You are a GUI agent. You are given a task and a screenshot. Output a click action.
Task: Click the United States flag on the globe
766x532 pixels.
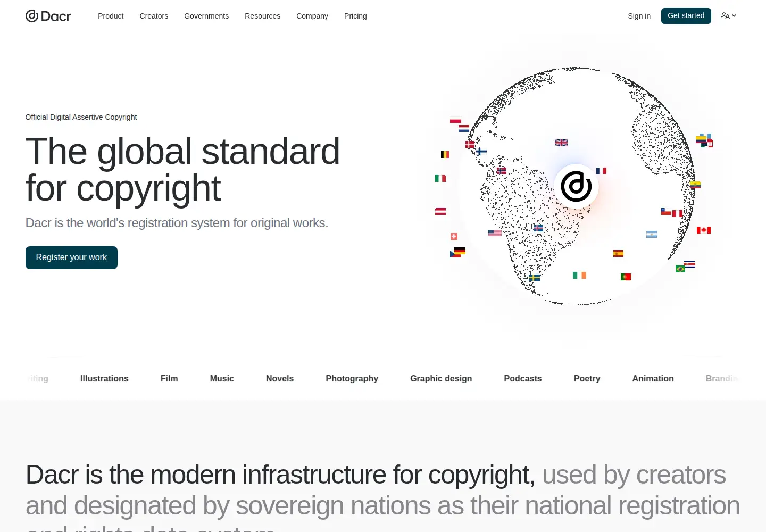coord(495,233)
